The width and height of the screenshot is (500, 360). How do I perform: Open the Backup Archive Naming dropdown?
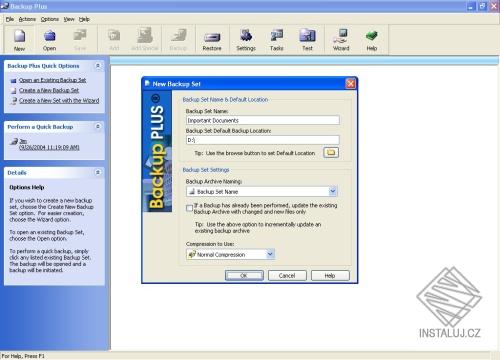coord(333,191)
